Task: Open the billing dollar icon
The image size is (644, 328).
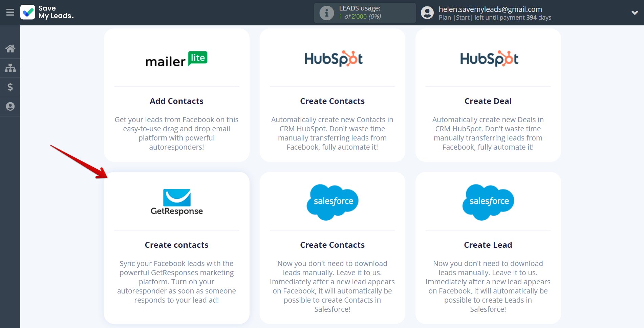Action: click(10, 87)
